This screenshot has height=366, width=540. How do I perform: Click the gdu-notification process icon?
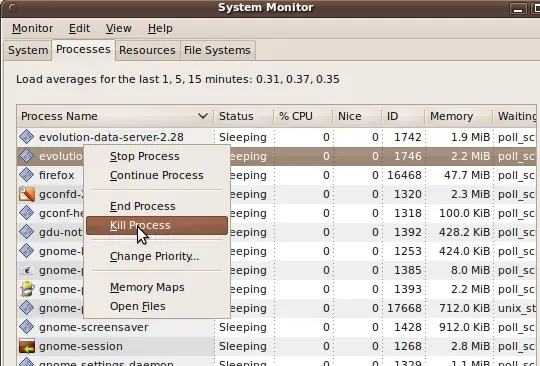click(x=27, y=232)
